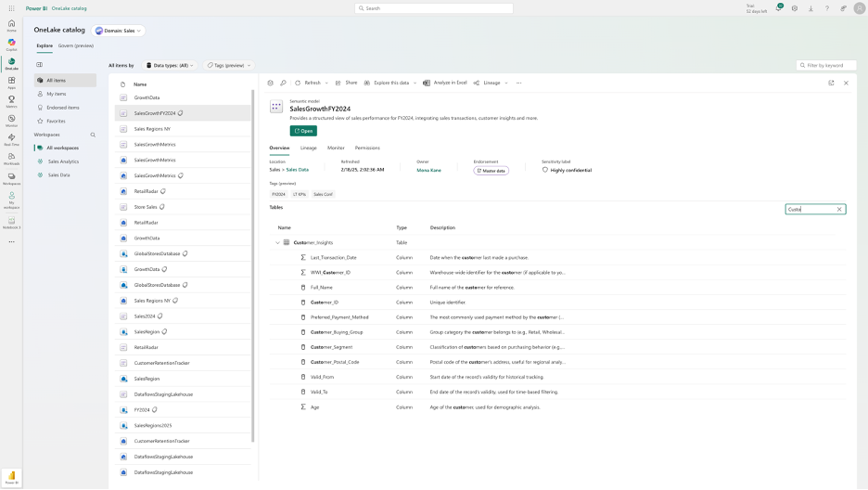This screenshot has width=868, height=490.
Task: Collapse the catalog filter pane icon
Action: tap(39, 65)
